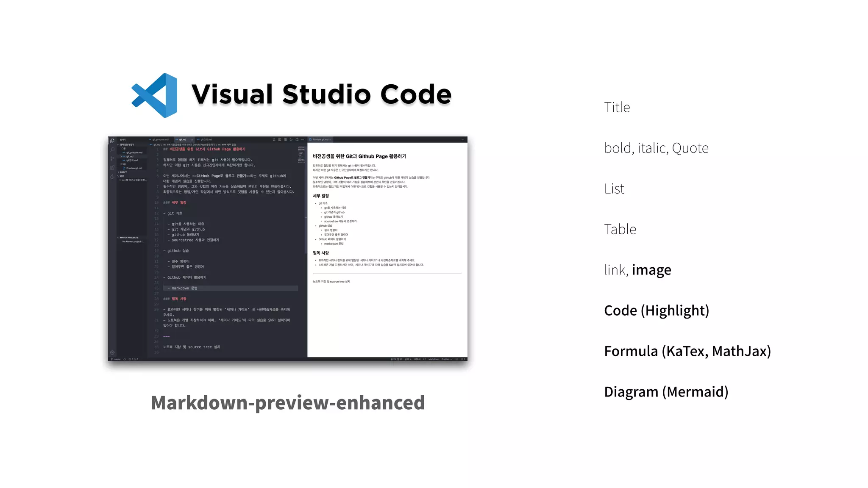Click '세부 일정' heading in the preview pane

[x=321, y=196]
